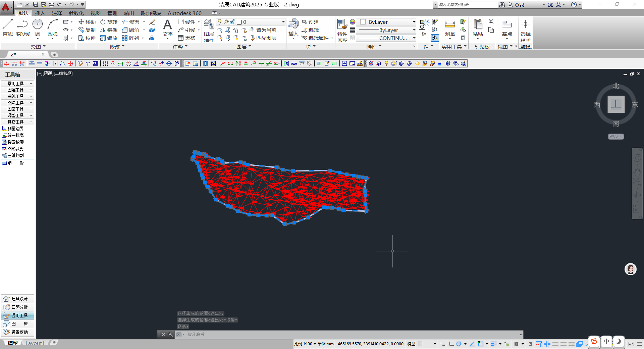Expand the 绘图 panel flyout
Screen dimensions: 644x349
(38, 47)
